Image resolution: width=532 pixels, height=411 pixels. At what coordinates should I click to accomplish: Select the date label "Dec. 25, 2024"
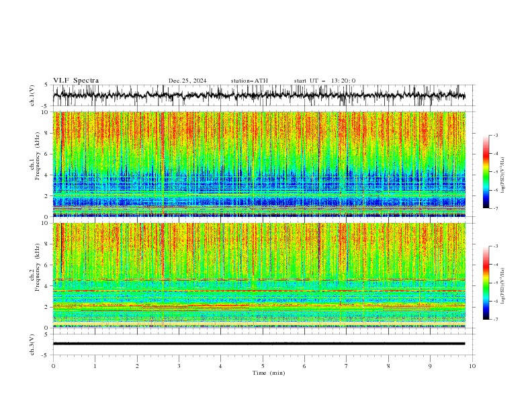187,81
